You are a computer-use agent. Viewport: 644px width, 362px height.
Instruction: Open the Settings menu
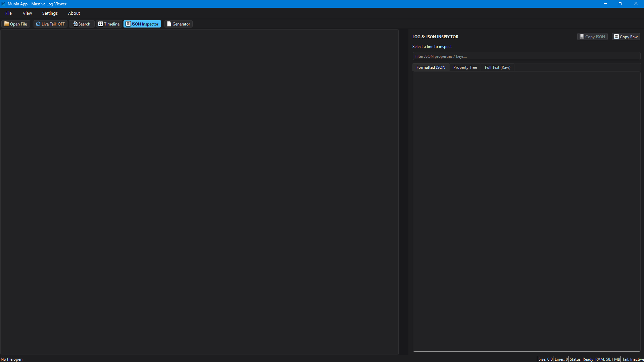click(x=50, y=13)
